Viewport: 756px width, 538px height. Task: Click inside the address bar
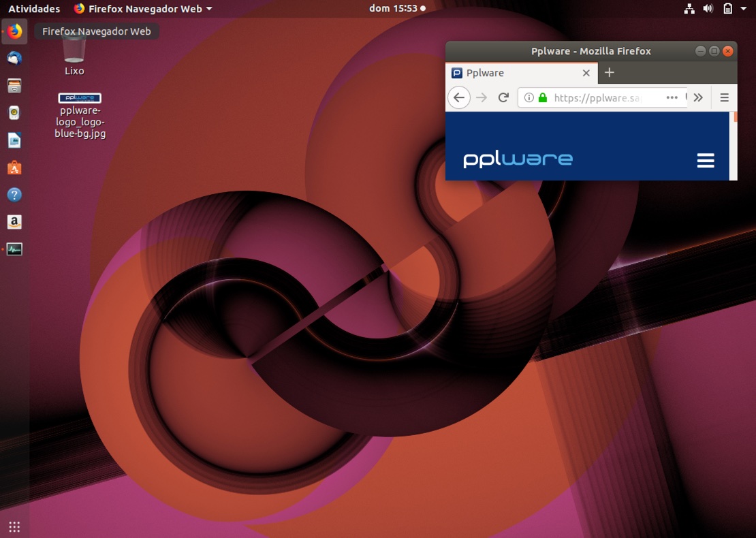(599, 97)
